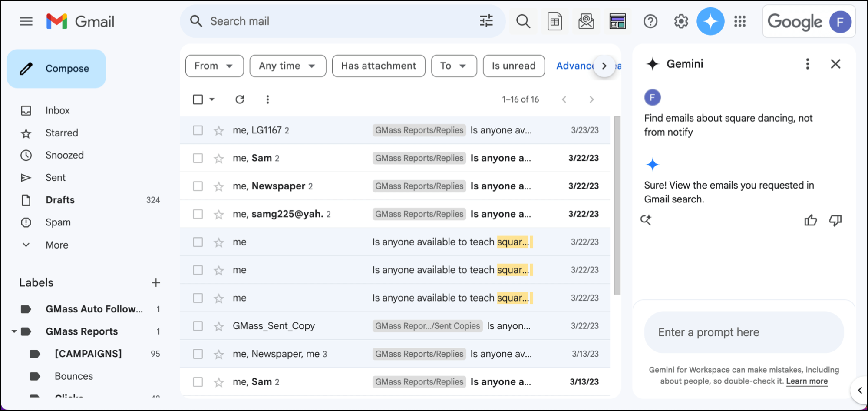868x411 pixels.
Task: Star the GMass_Sent_Copy email
Action: (219, 326)
